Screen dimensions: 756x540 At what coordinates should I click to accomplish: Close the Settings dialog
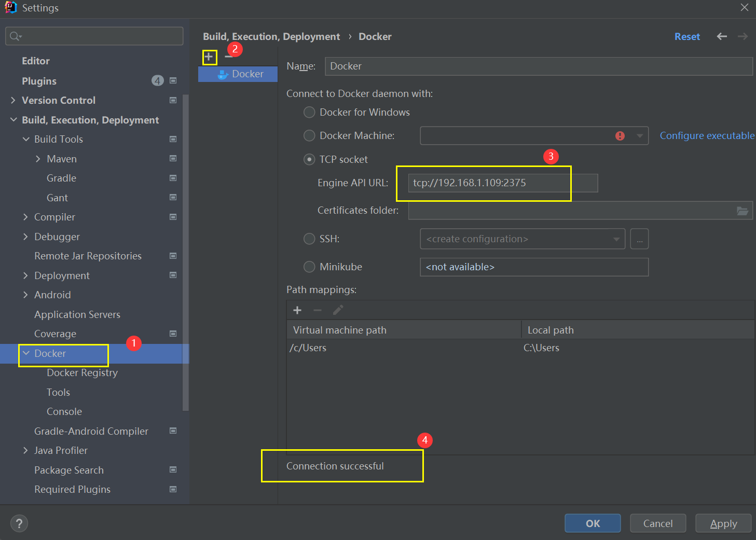coord(745,7)
